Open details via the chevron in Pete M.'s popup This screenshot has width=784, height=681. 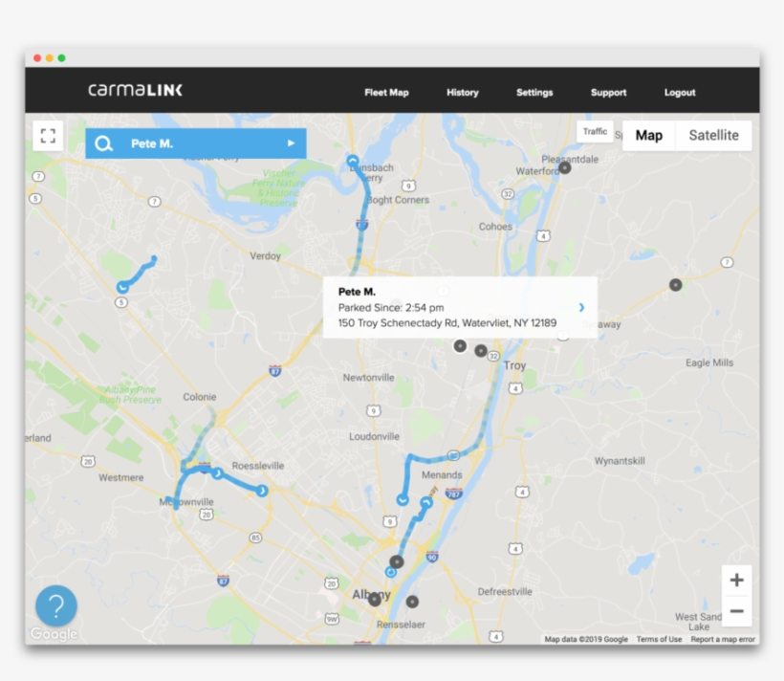tap(583, 307)
